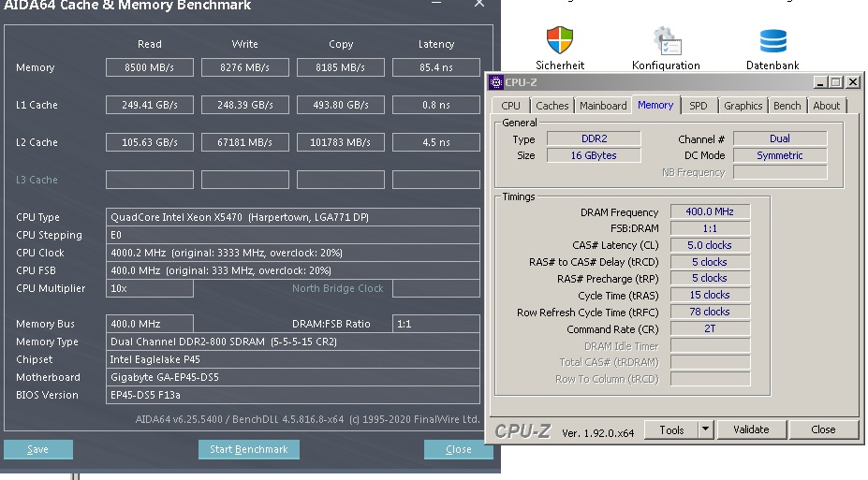Click the Memory Read 8500 MB/s cell
This screenshot has width=868, height=480.
(x=150, y=67)
